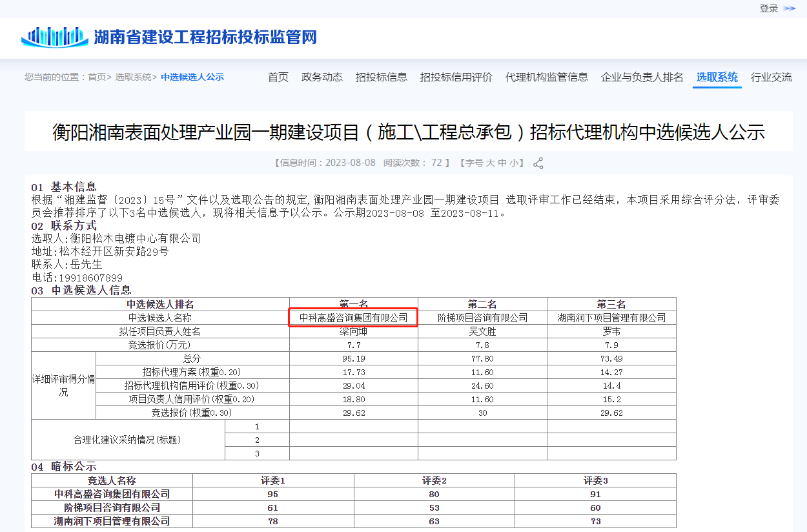Click the project leader name 罗韦
This screenshot has width=807, height=532.
point(611,332)
